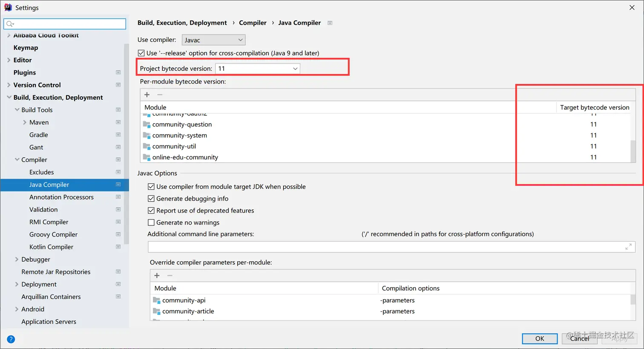The image size is (644, 349).
Task: Enable the Generate no warnings checkbox
Action: coord(151,222)
